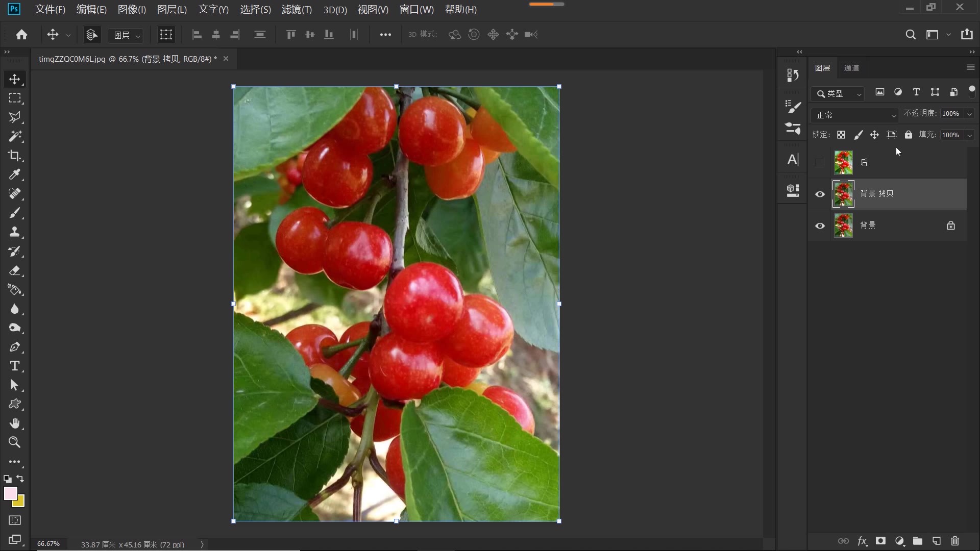980x551 pixels.
Task: Open the 滤镜(T) menu
Action: [x=297, y=10]
